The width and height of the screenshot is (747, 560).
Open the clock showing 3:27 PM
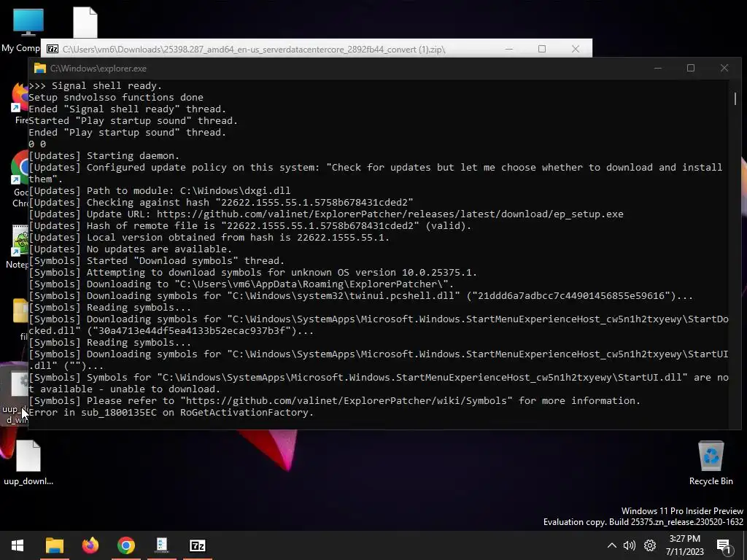click(x=684, y=545)
